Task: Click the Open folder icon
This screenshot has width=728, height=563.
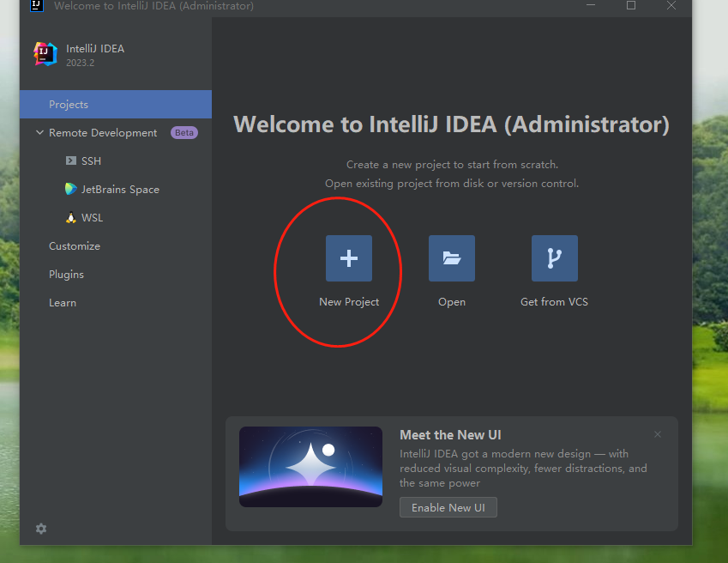Action: pyautogui.click(x=451, y=258)
